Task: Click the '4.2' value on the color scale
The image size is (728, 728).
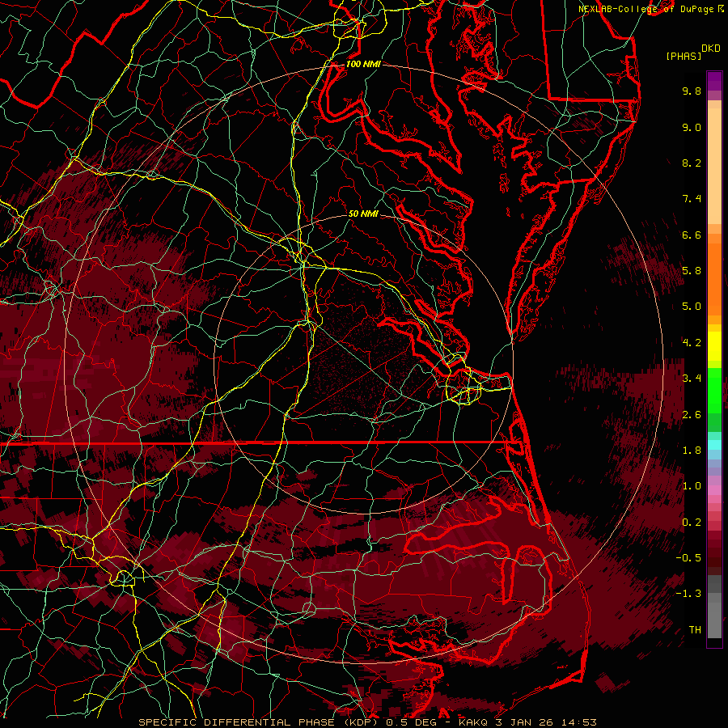Action: [692, 343]
